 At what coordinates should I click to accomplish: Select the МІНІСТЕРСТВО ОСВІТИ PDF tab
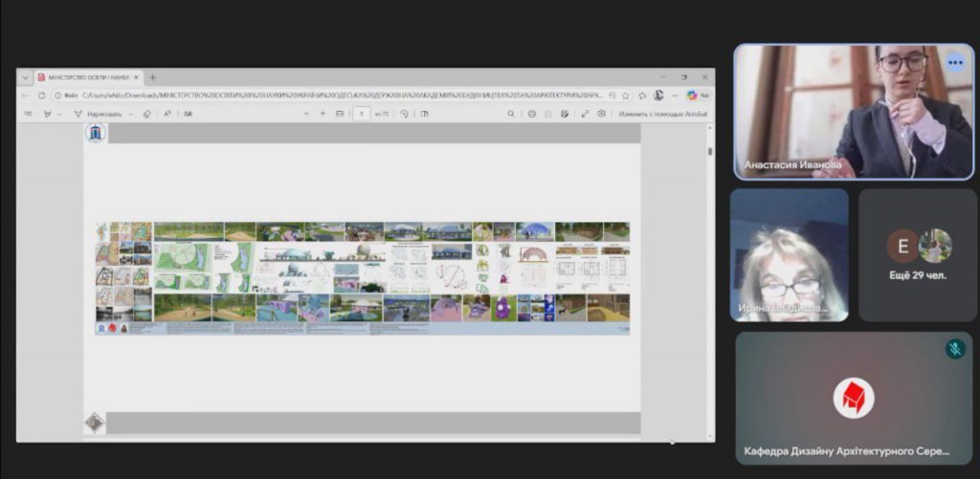86,77
